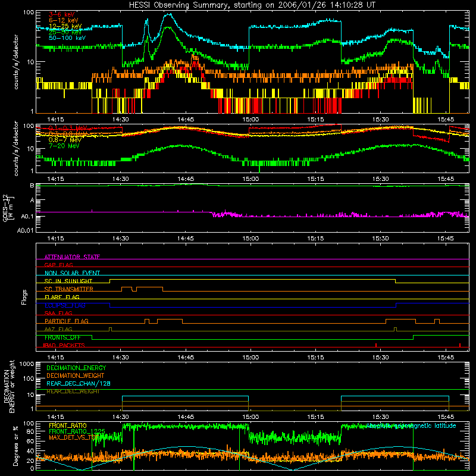Select the PARTICLE_FLAG label
The width and height of the screenshot is (476, 476).
(x=67, y=321)
